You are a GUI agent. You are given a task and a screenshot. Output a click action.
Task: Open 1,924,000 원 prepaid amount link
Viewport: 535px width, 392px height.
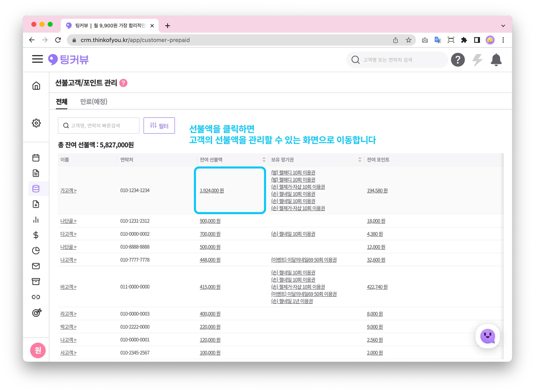(212, 191)
